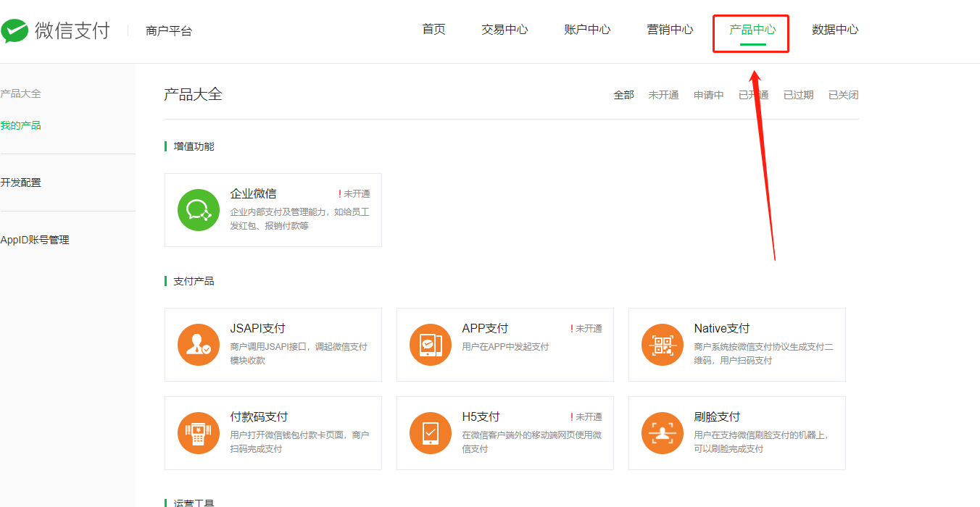
Task: Select the APP支付 orange icon
Action: click(431, 345)
